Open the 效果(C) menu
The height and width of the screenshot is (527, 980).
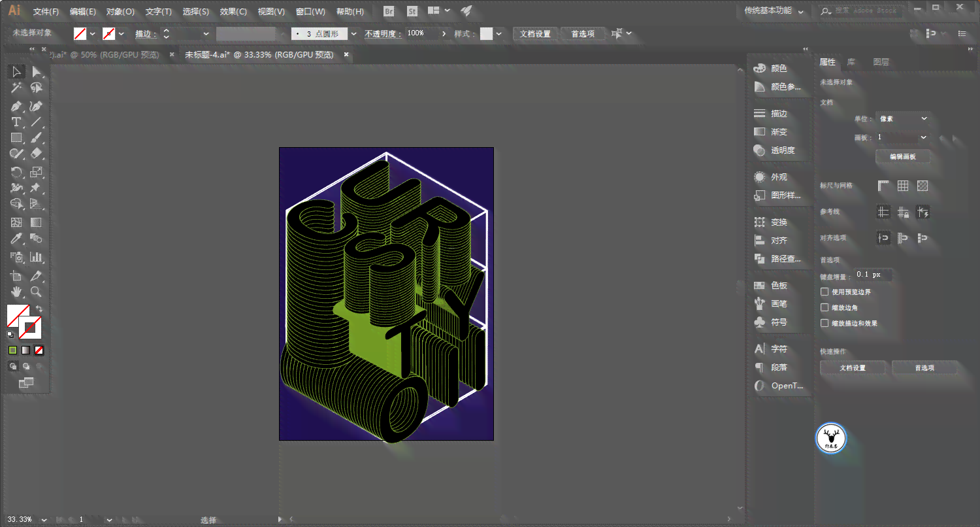[x=233, y=12]
